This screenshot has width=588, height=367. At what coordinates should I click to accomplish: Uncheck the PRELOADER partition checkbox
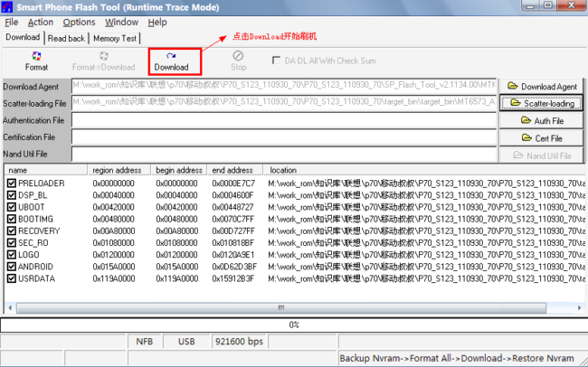[x=11, y=183]
